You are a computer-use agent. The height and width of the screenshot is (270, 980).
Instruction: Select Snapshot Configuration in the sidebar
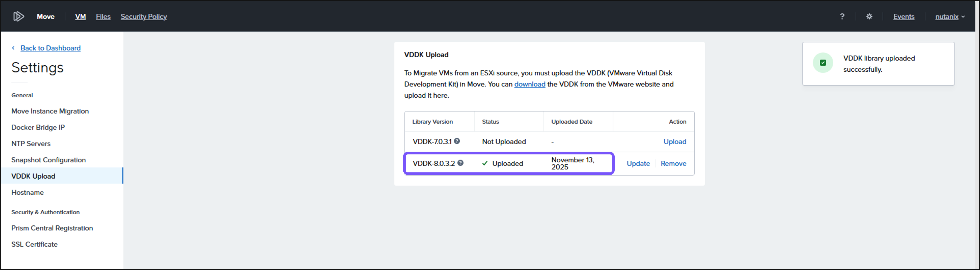point(48,160)
